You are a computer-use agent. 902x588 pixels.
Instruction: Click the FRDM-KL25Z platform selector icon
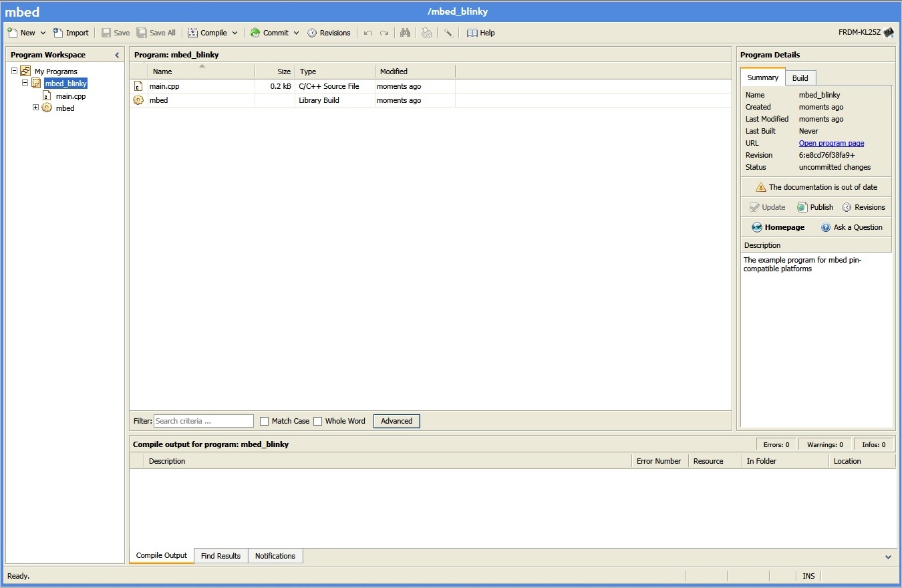[888, 32]
